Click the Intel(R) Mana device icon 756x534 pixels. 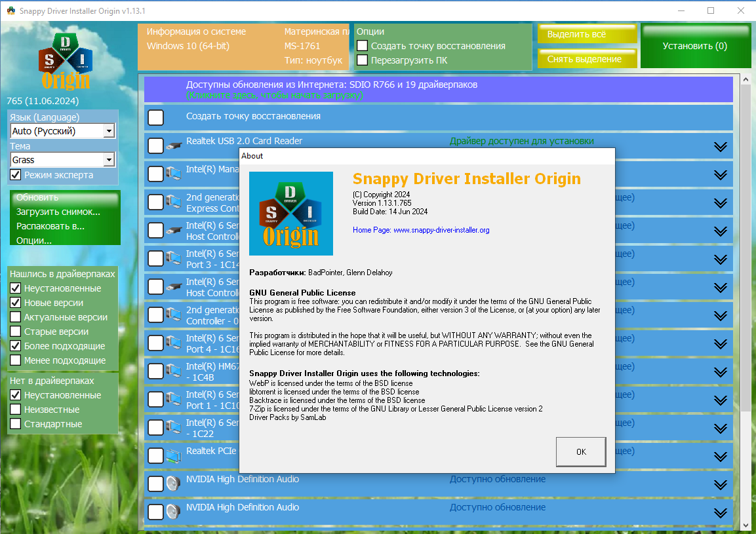click(x=174, y=174)
